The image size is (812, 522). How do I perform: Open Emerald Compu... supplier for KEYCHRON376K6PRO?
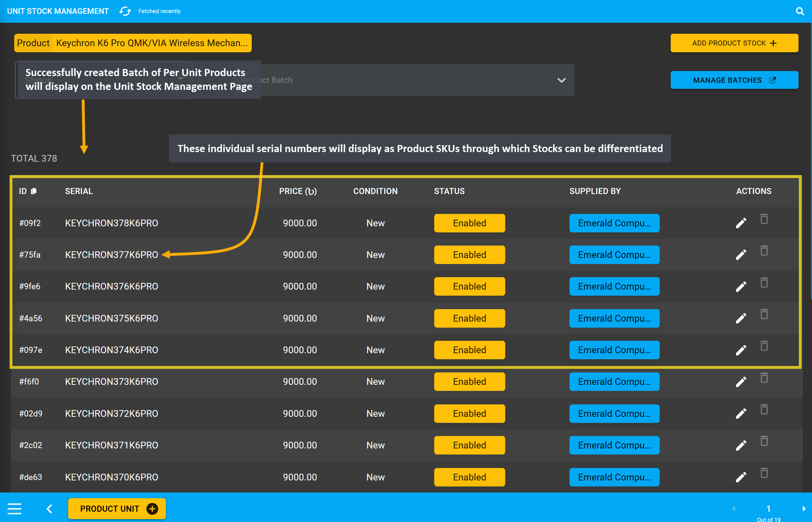[x=614, y=286]
